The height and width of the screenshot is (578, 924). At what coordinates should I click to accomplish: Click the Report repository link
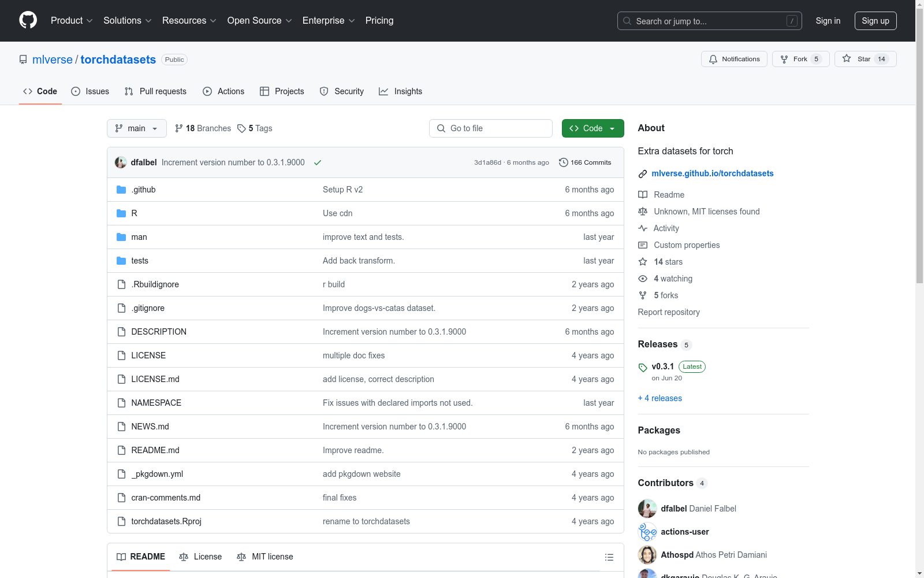[x=669, y=312]
